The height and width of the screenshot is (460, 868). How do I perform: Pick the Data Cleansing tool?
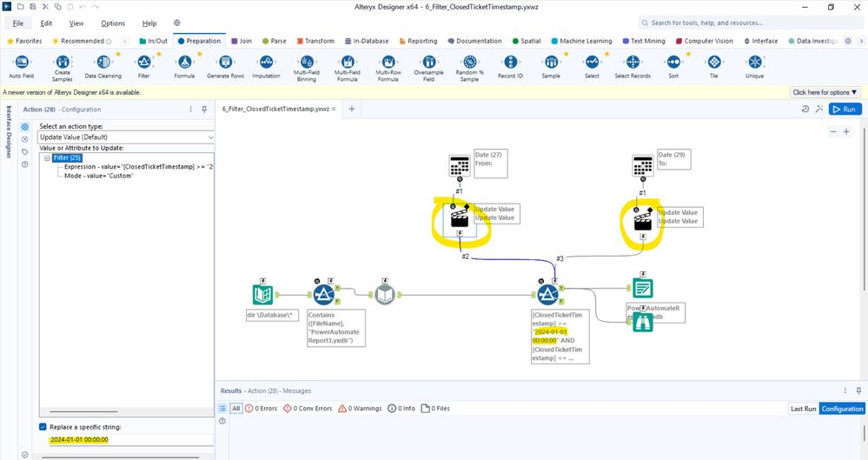(103, 62)
